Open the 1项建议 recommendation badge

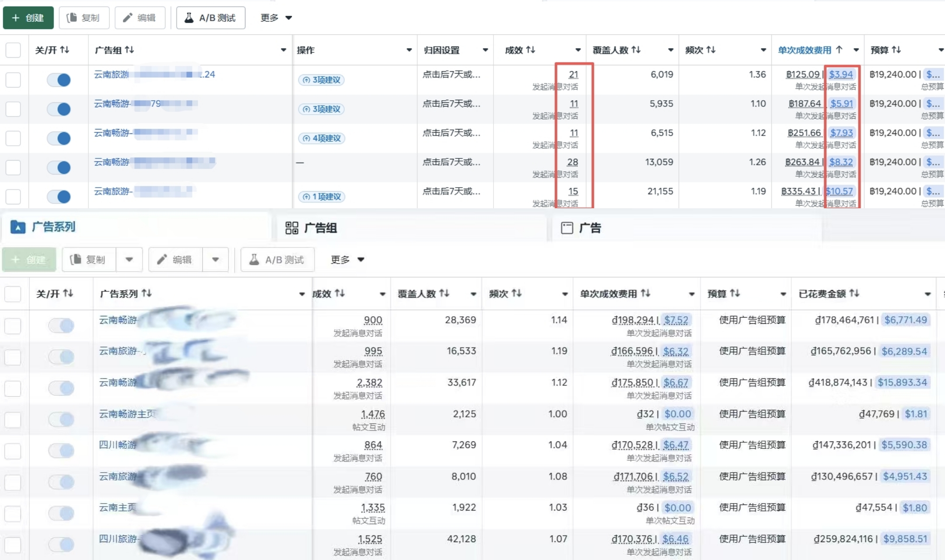pyautogui.click(x=322, y=197)
